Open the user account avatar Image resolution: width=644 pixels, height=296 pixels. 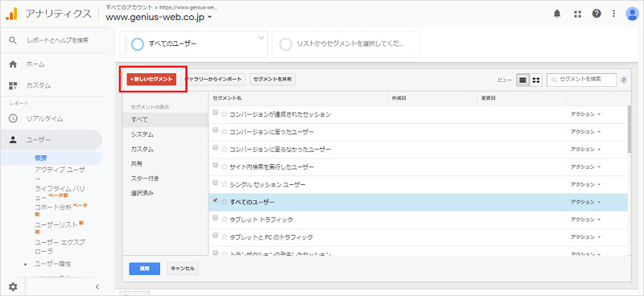point(632,14)
